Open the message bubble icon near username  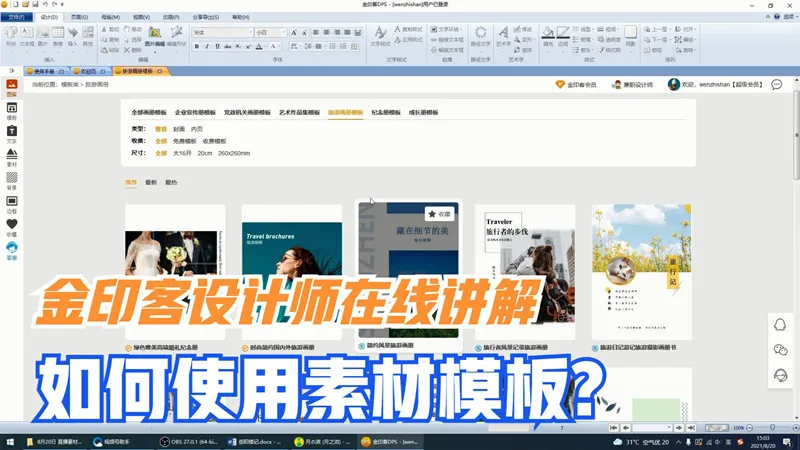click(777, 85)
